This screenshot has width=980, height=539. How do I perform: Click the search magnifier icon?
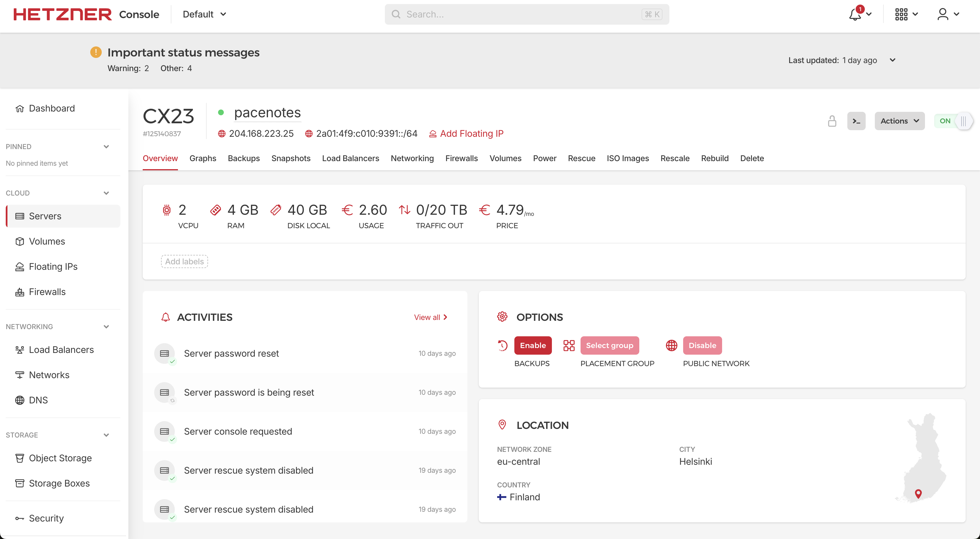pos(396,14)
